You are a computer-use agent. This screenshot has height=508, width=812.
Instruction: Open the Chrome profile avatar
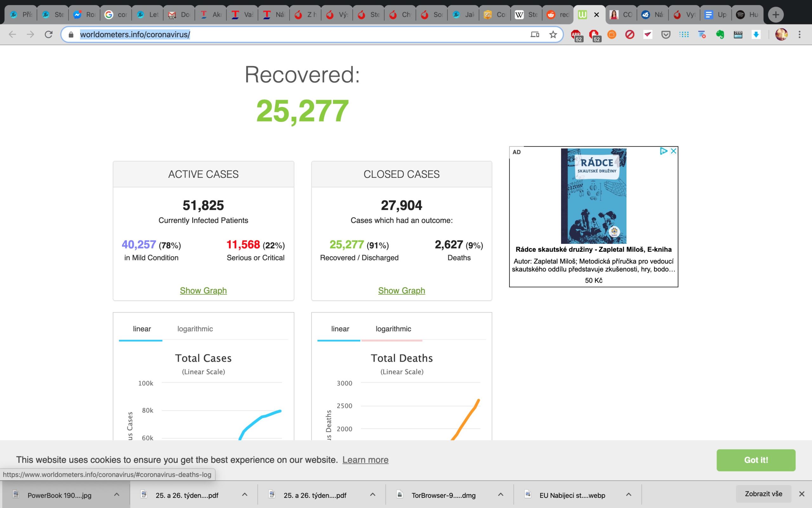782,34
